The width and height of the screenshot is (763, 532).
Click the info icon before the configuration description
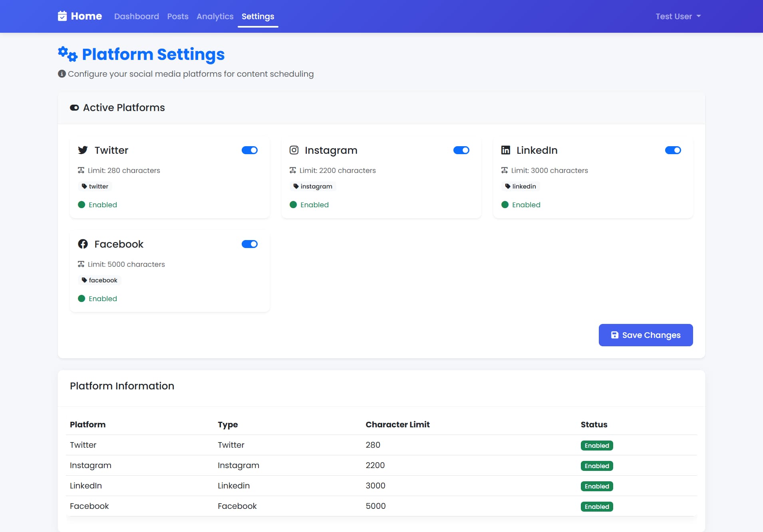pyautogui.click(x=62, y=73)
